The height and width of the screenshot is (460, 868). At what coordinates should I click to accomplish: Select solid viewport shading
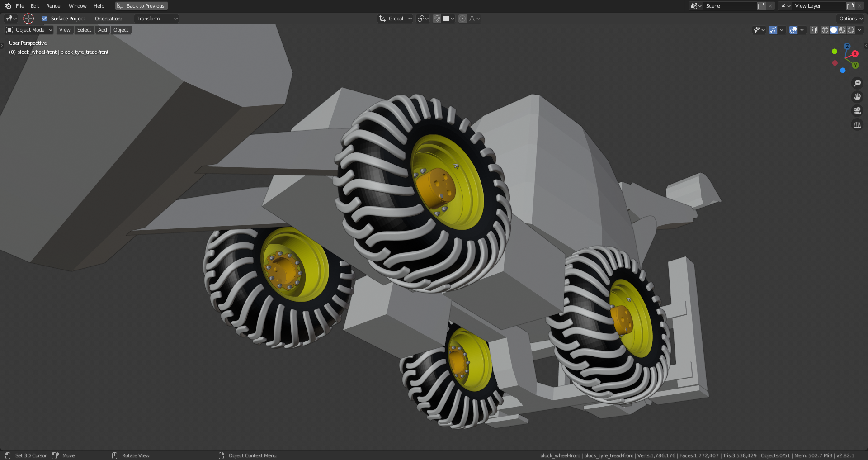[x=834, y=30]
